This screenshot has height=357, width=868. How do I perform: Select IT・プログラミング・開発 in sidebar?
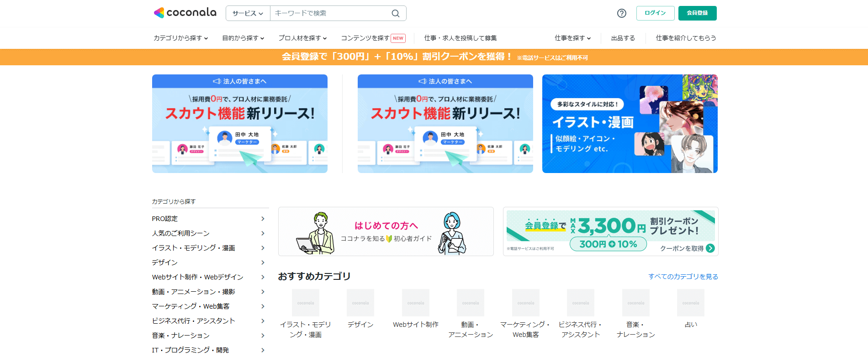(x=191, y=350)
